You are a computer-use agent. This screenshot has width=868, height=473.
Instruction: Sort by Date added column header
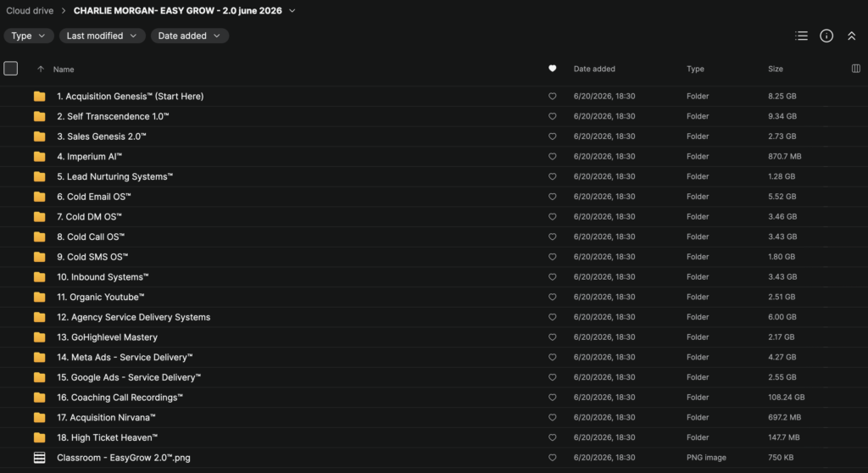pyautogui.click(x=594, y=69)
